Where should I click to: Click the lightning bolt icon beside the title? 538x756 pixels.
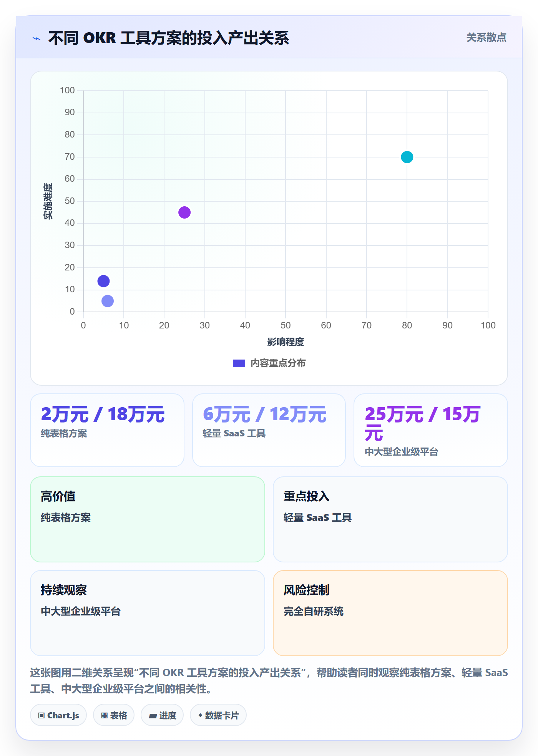[x=37, y=38]
